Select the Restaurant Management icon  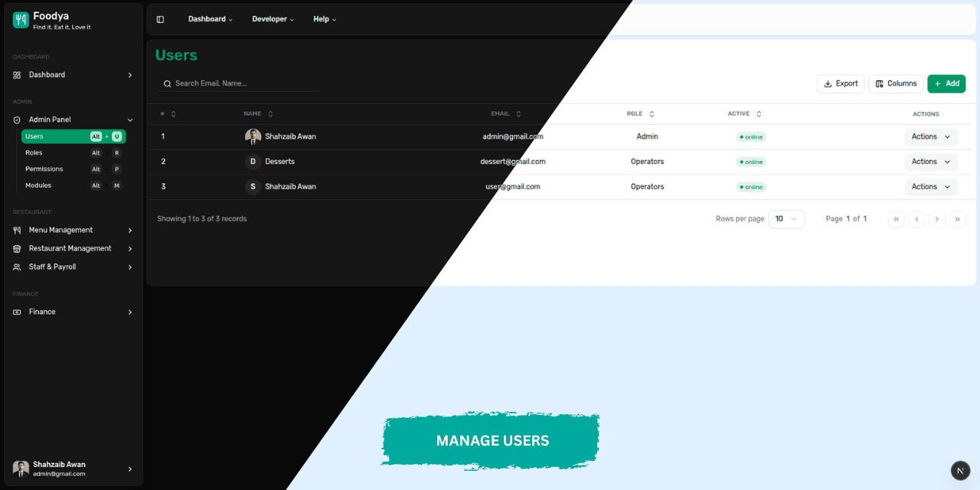coord(15,248)
